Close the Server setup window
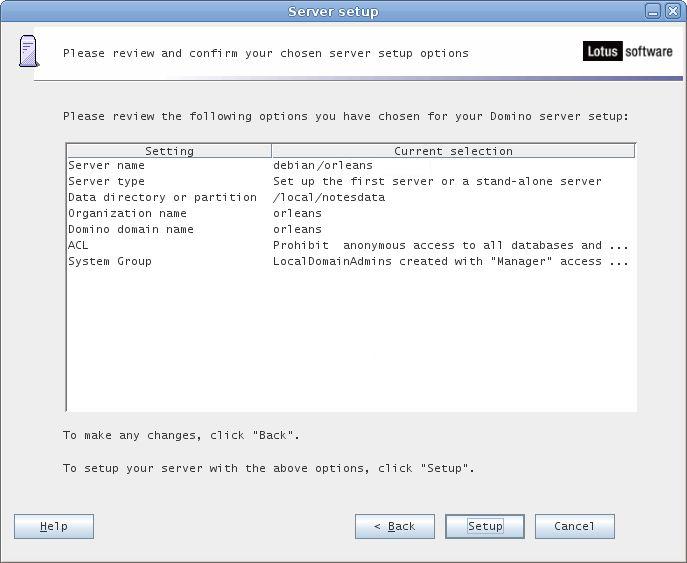The width and height of the screenshot is (687, 563). coord(672,11)
